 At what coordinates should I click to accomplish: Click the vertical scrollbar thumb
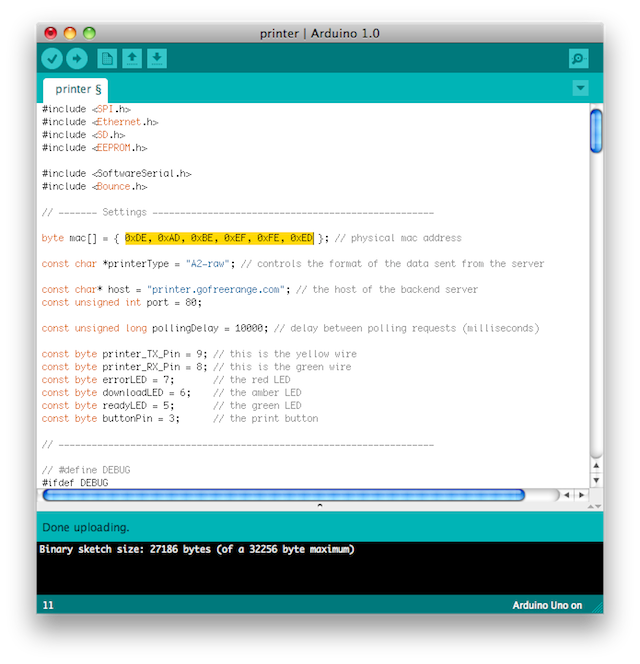(596, 130)
